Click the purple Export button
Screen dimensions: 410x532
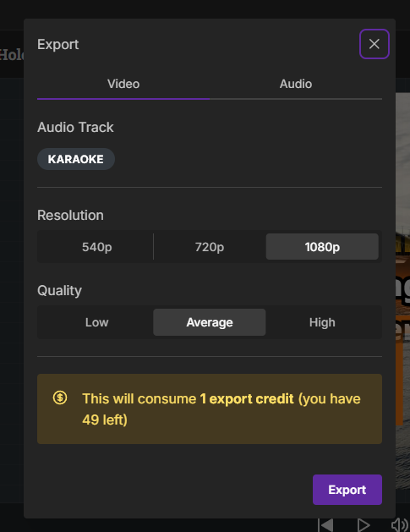[x=347, y=490]
